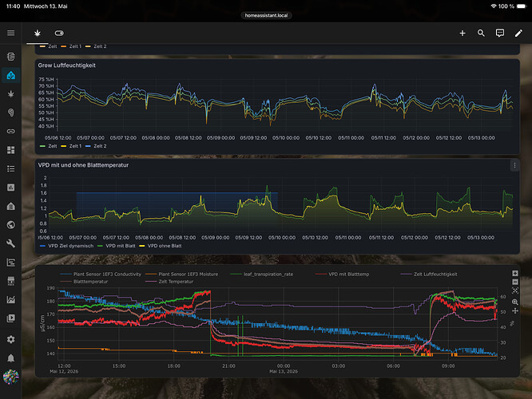Open notifications bell in sidebar
The image size is (532, 399).
coord(11,358)
